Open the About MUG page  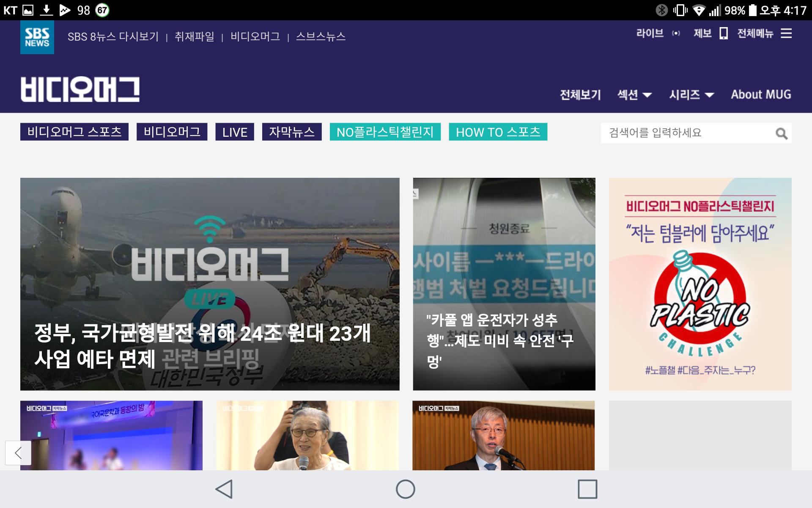pos(761,94)
